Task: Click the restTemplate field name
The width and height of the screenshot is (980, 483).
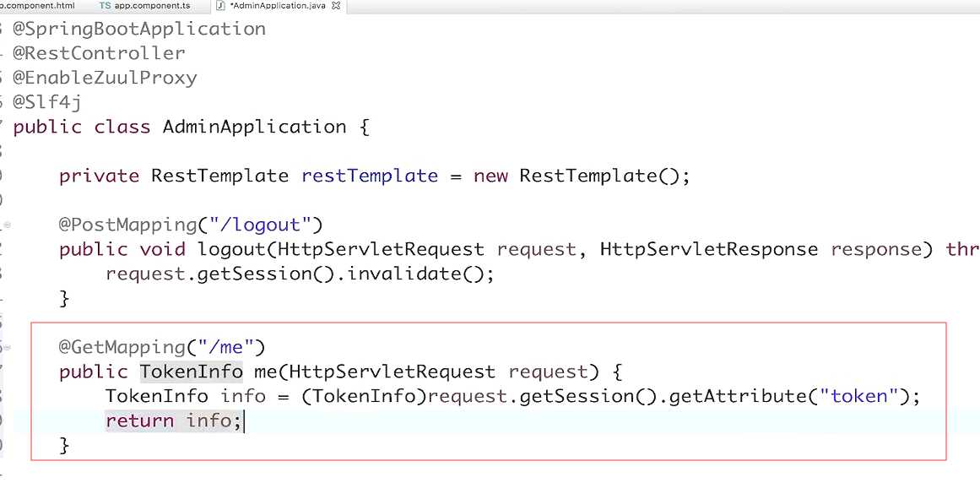Action: [370, 176]
